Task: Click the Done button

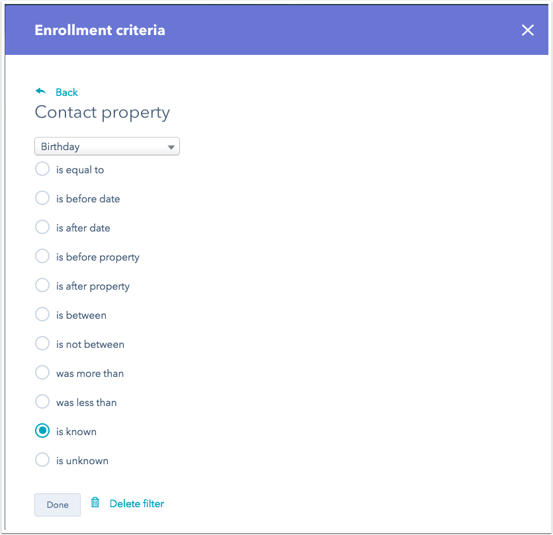Action: [57, 505]
